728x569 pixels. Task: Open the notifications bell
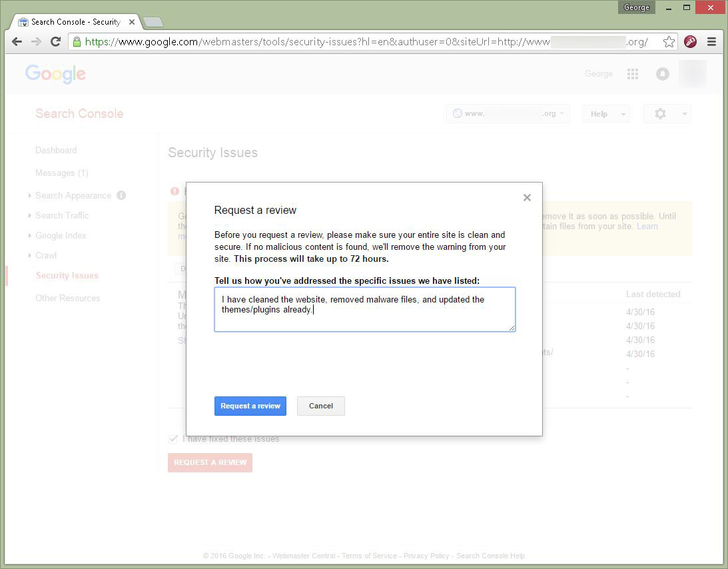click(x=663, y=74)
